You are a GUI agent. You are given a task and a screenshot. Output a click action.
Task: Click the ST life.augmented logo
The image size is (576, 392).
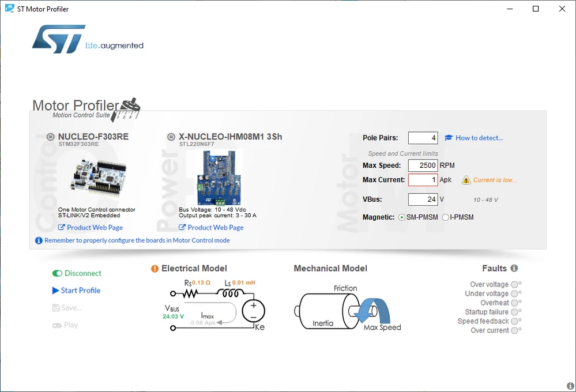88,39
